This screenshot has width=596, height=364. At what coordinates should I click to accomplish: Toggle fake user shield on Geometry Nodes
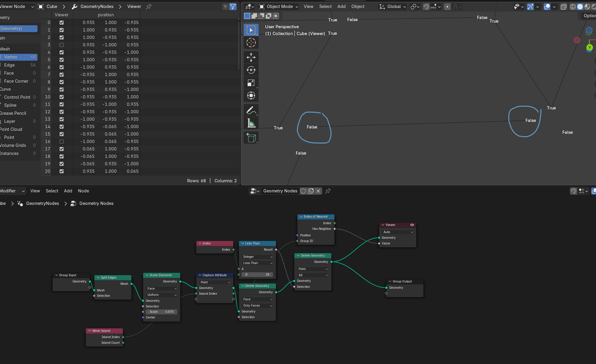(x=303, y=191)
